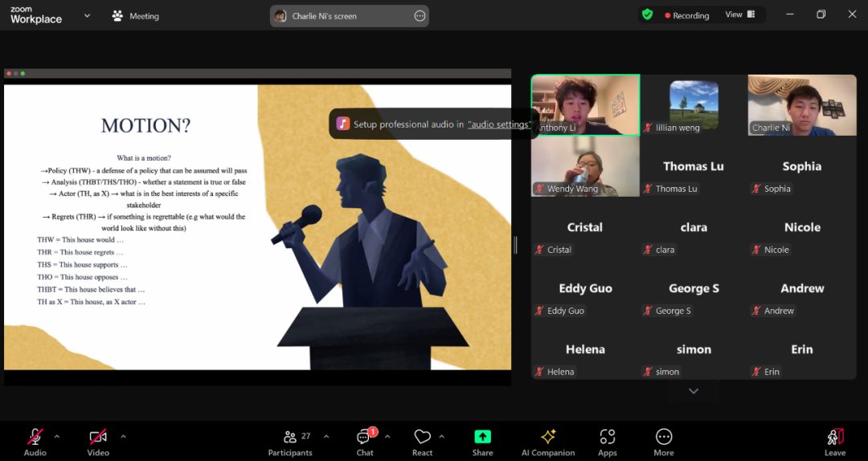Click muted mic icon beside Helena
The width and height of the screenshot is (868, 461).
coord(539,371)
